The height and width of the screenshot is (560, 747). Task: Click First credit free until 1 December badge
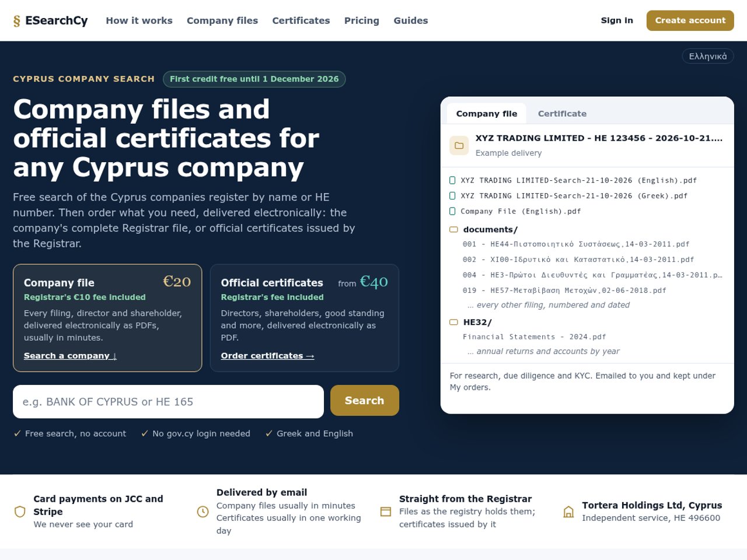[254, 79]
